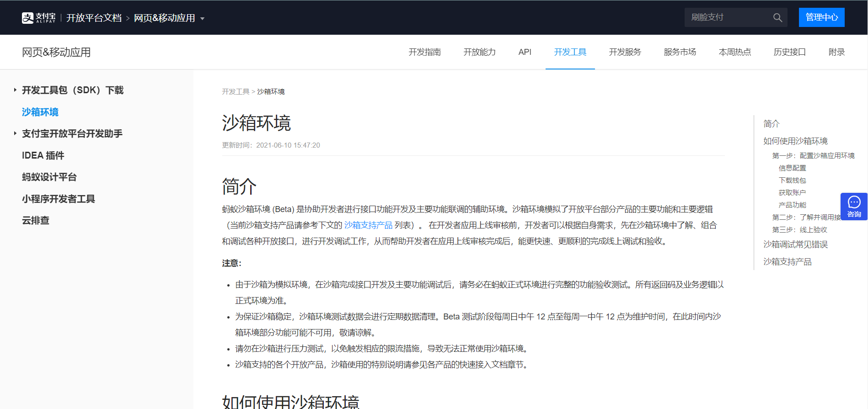
Task: Select the 开发工具 tab
Action: coord(570,52)
